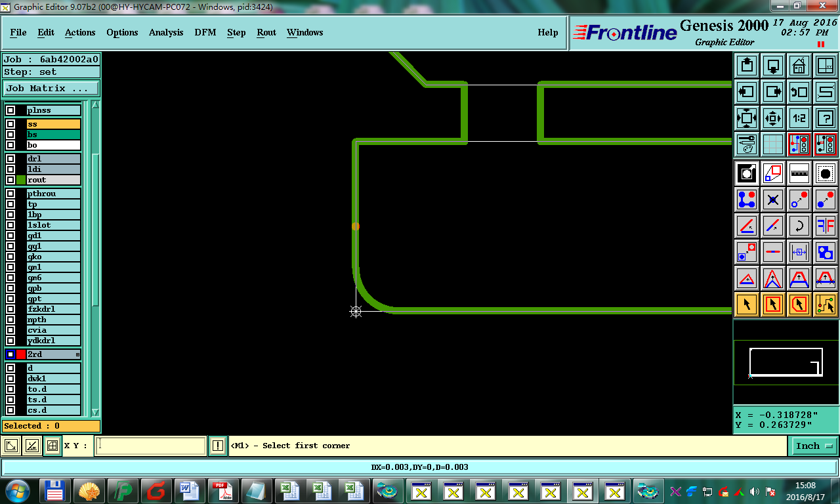Image resolution: width=840 pixels, height=504 pixels.
Task: Open the Windows Start button
Action: (17, 490)
